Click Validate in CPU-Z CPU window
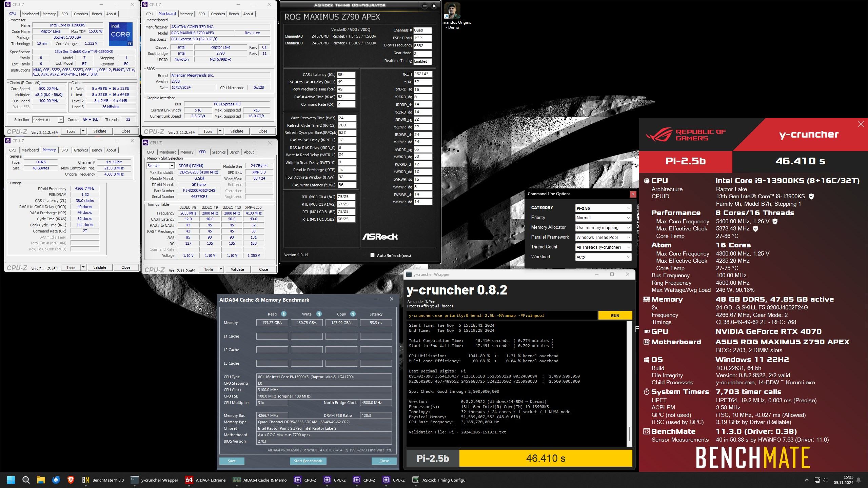 pos(100,131)
